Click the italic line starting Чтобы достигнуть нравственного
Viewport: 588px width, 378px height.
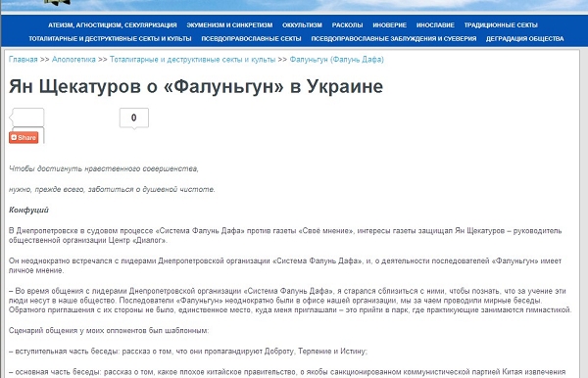pyautogui.click(x=104, y=169)
